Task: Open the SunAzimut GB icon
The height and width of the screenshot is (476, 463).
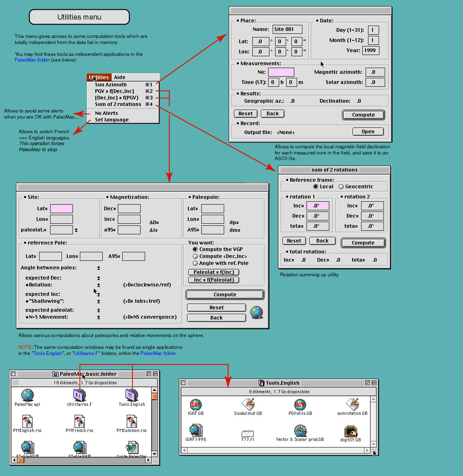Action: (248, 404)
